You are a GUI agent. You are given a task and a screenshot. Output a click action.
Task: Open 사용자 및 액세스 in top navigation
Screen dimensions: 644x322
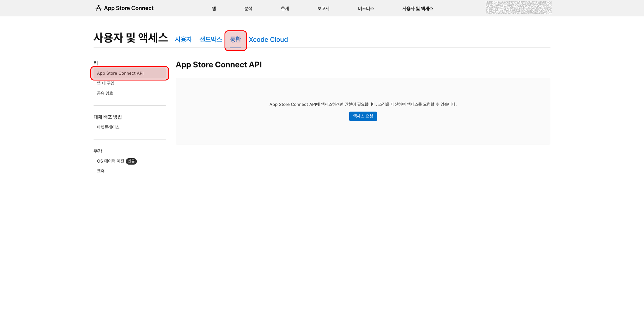click(x=417, y=8)
